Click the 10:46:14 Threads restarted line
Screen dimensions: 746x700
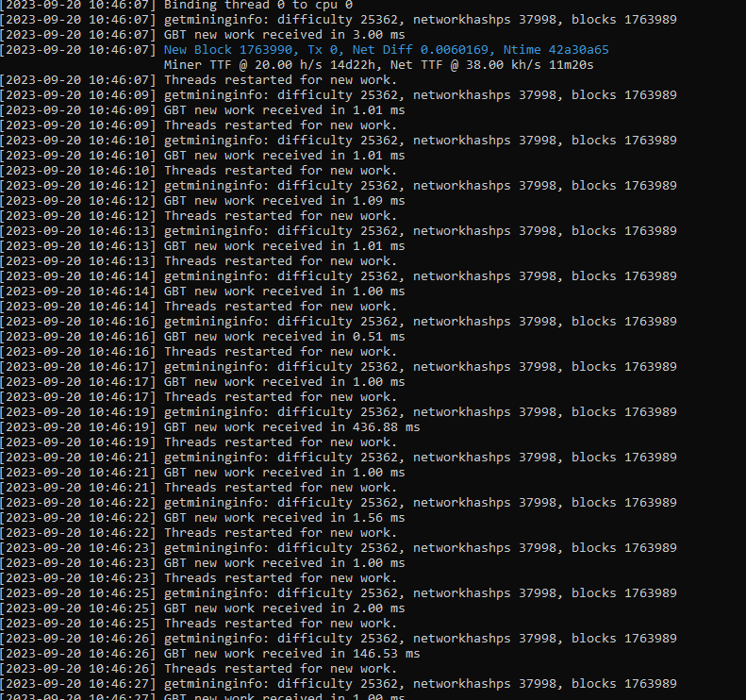(x=198, y=307)
